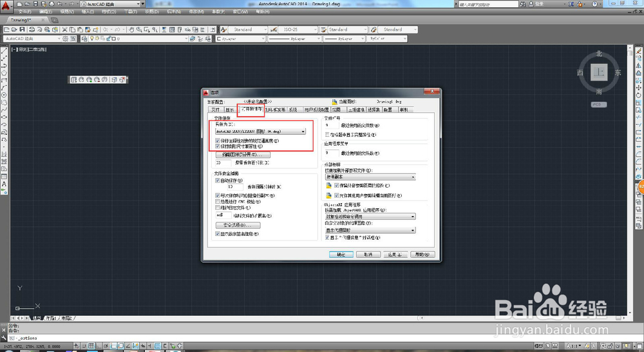Select the Pan hand tool
This screenshot has width=644, height=352.
[131, 30]
